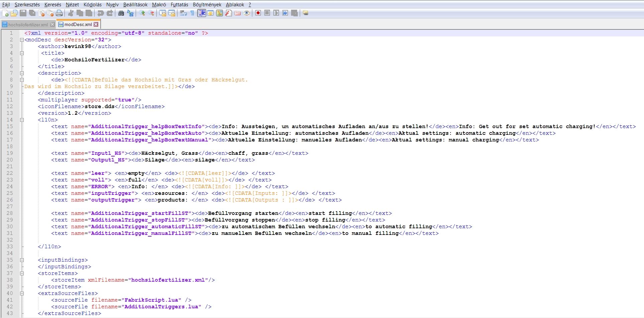This screenshot has height=318, width=644.
Task: Toggle word wrap in the toolbar
Action: click(x=183, y=13)
